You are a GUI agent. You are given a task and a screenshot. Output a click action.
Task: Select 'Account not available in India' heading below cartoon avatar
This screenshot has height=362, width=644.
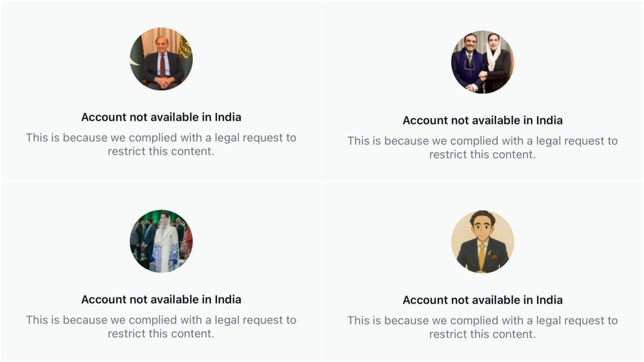coord(482,300)
